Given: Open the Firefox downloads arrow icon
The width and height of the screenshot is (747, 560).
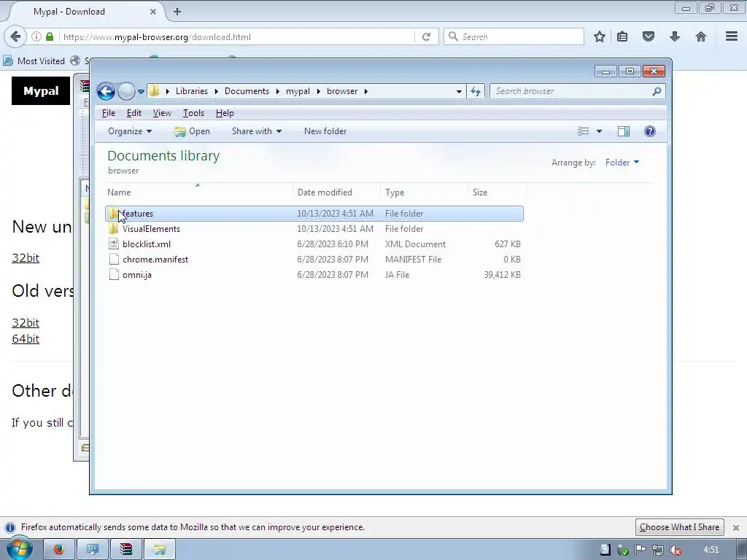Looking at the screenshot, I should pos(675,36).
